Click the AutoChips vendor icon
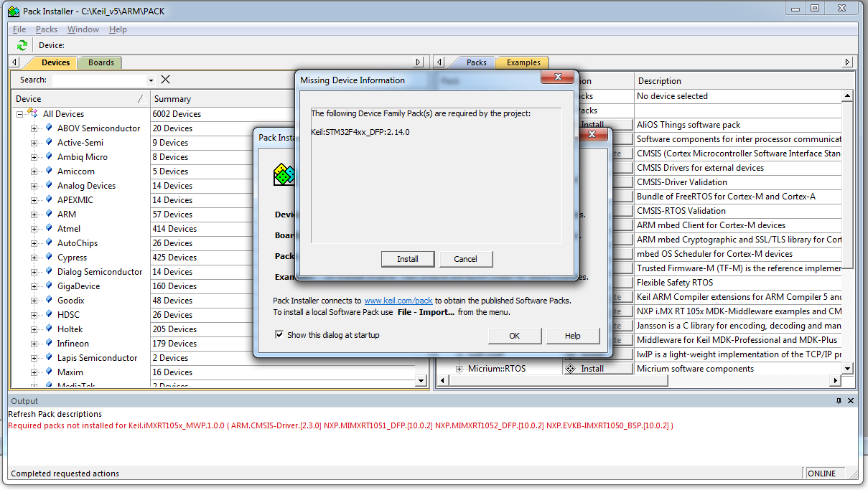This screenshot has height=490, width=868. coord(50,243)
